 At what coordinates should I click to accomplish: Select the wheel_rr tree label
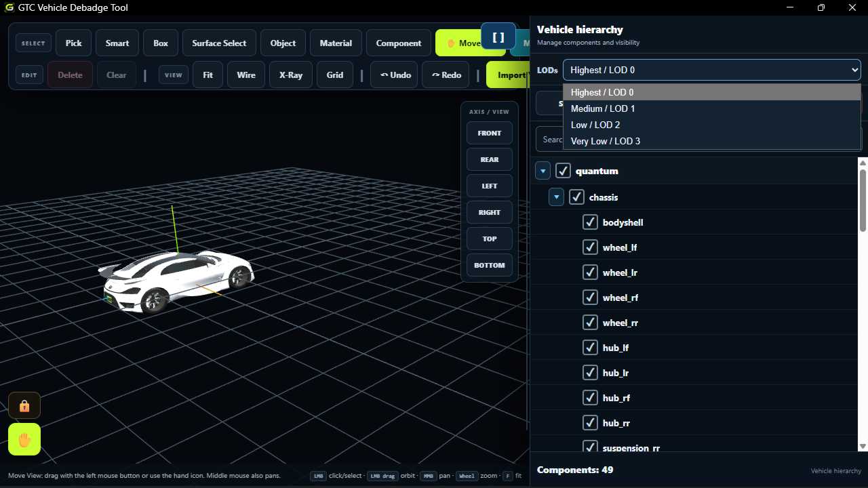coord(620,323)
